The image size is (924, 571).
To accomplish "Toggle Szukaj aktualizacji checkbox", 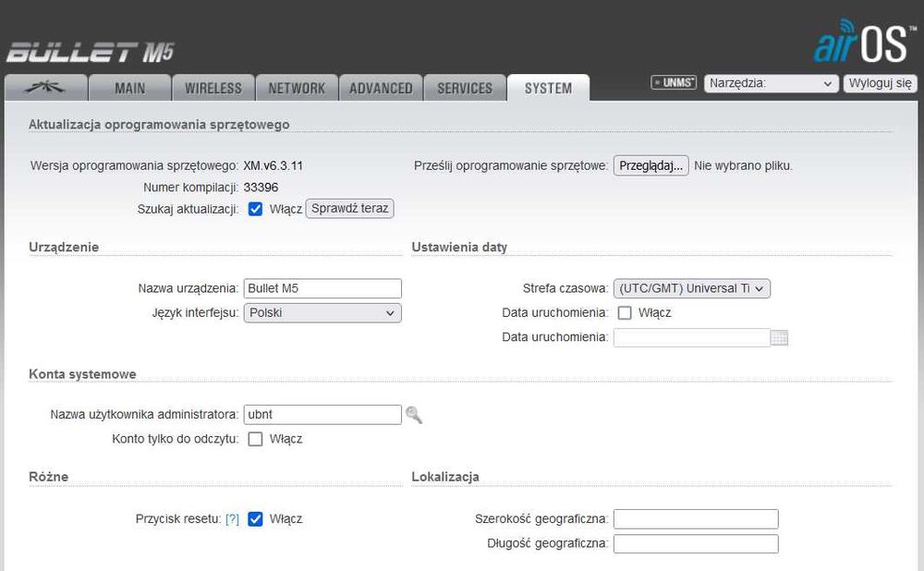I will click(x=255, y=209).
